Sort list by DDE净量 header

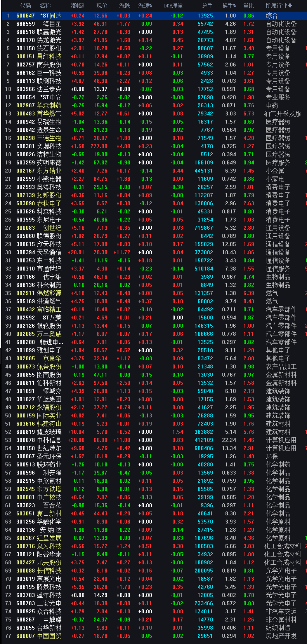(173, 6)
